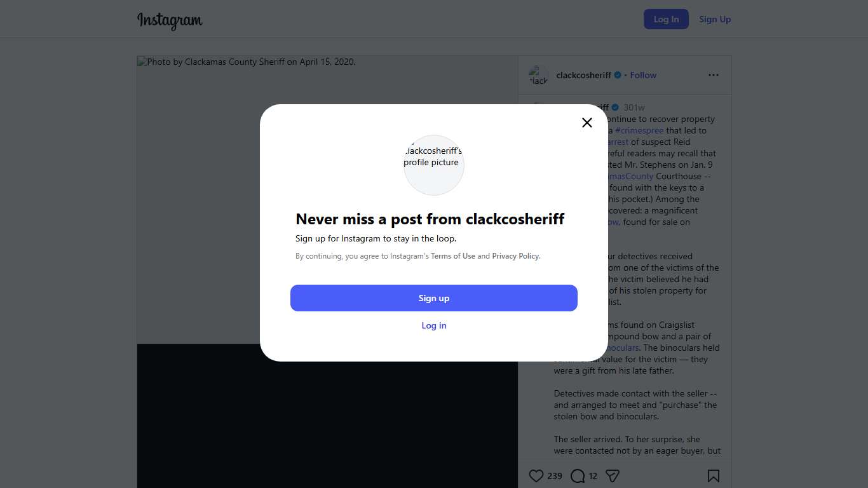Click the Instagram logo
Image resolution: width=868 pixels, height=488 pixels.
(170, 20)
